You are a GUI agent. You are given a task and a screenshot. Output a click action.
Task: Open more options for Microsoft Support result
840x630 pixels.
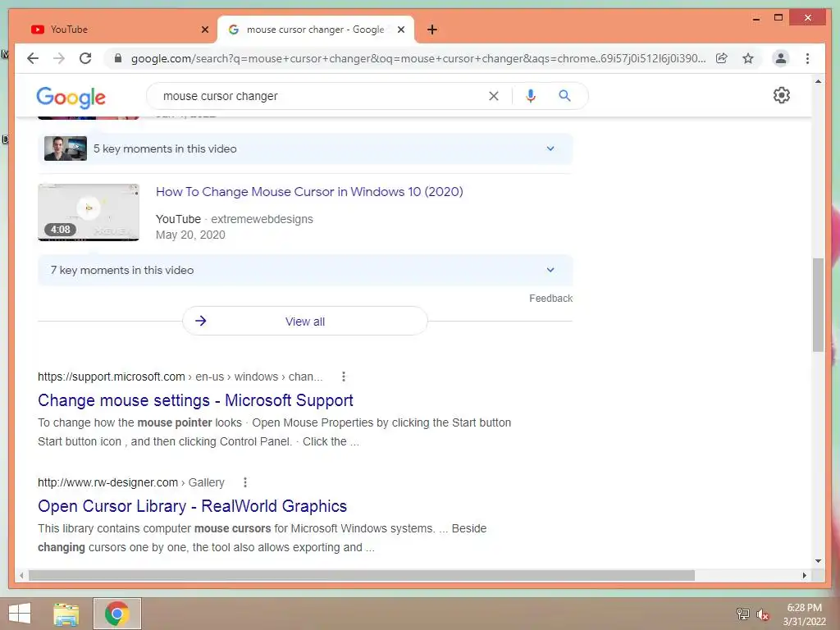(344, 377)
